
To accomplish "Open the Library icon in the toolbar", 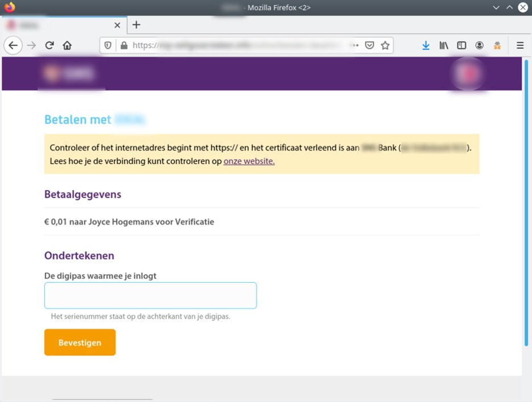I will pyautogui.click(x=444, y=45).
